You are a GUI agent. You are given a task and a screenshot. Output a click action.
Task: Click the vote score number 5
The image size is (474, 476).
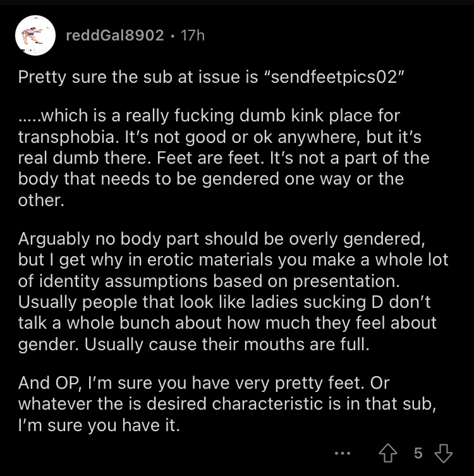point(418,453)
